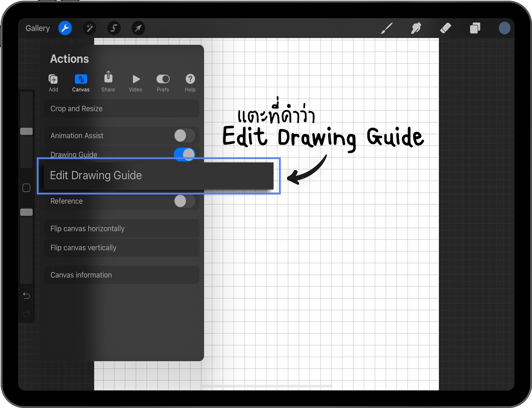The image size is (532, 408).
Task: Select the Brush tool
Action: [x=387, y=28]
